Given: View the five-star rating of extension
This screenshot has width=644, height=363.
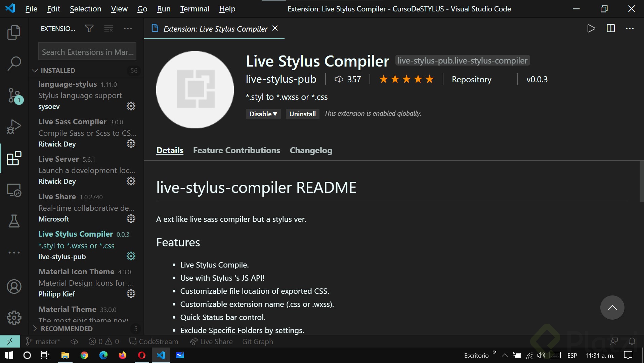Looking at the screenshot, I should point(406,79).
